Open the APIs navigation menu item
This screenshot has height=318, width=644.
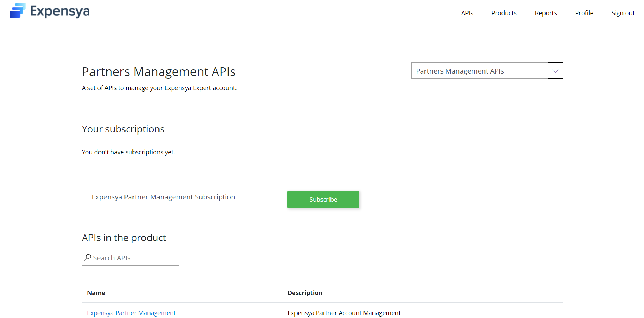point(467,13)
